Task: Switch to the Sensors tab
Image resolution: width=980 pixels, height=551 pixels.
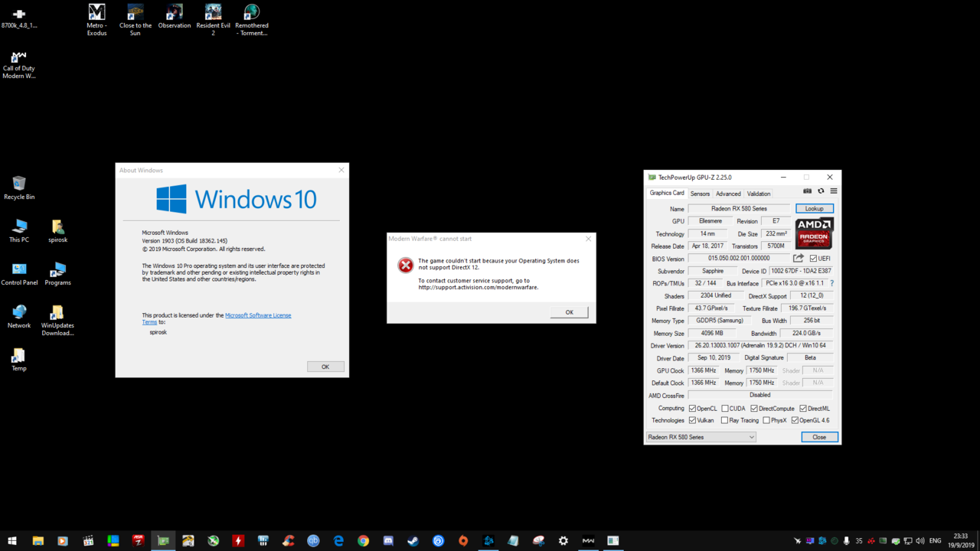Action: point(700,194)
